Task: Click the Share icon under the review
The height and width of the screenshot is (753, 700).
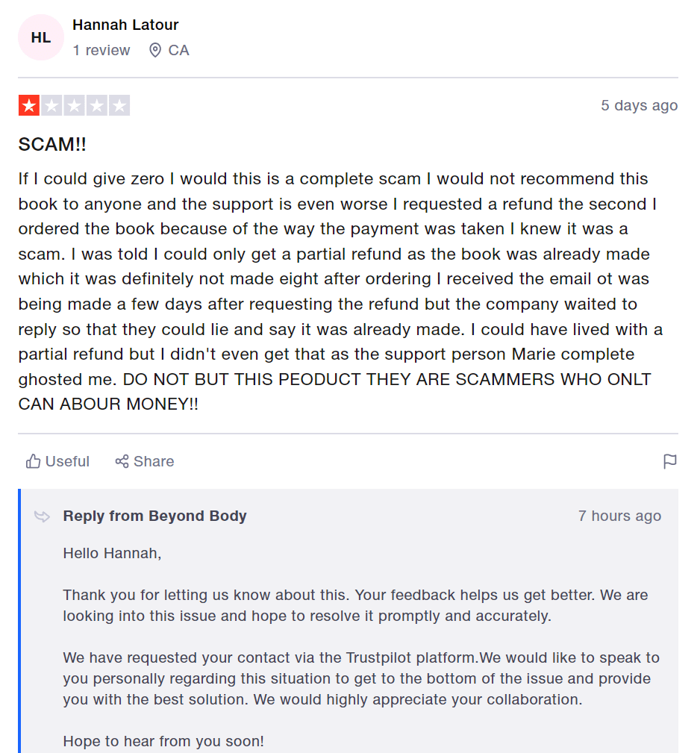Action: click(122, 461)
